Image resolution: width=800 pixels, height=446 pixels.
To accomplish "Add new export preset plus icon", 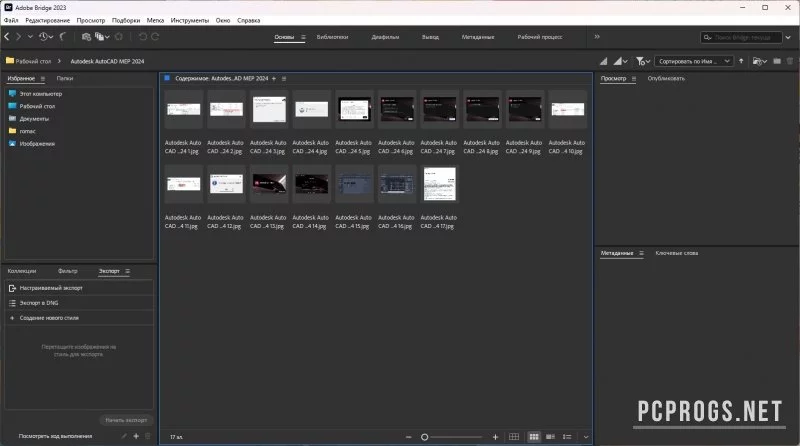I will 136,436.
